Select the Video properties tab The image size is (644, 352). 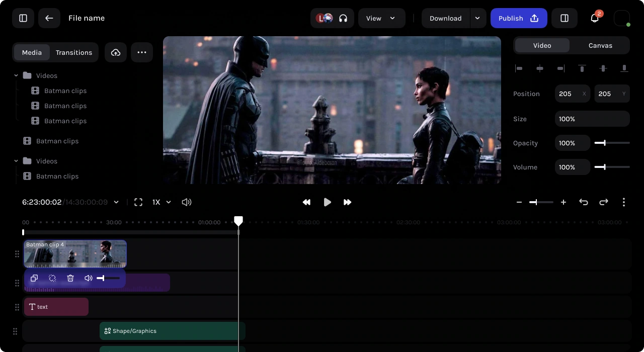click(542, 45)
